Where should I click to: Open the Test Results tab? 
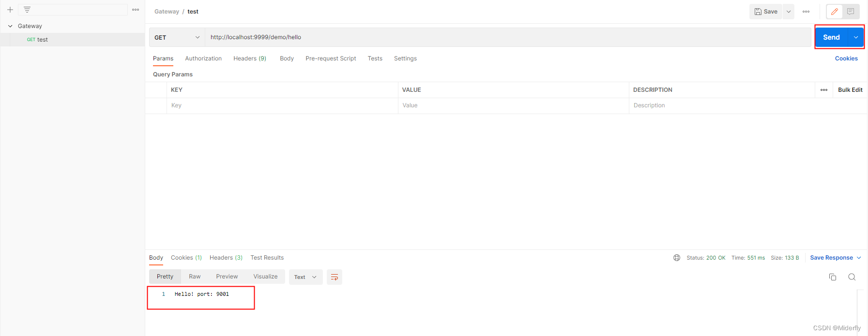pos(267,258)
